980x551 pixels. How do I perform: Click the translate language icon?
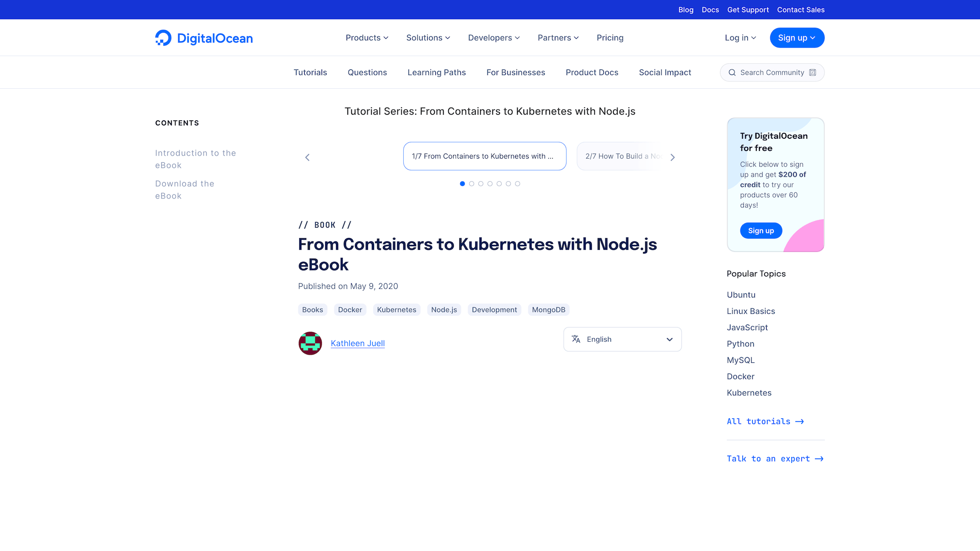pos(576,339)
